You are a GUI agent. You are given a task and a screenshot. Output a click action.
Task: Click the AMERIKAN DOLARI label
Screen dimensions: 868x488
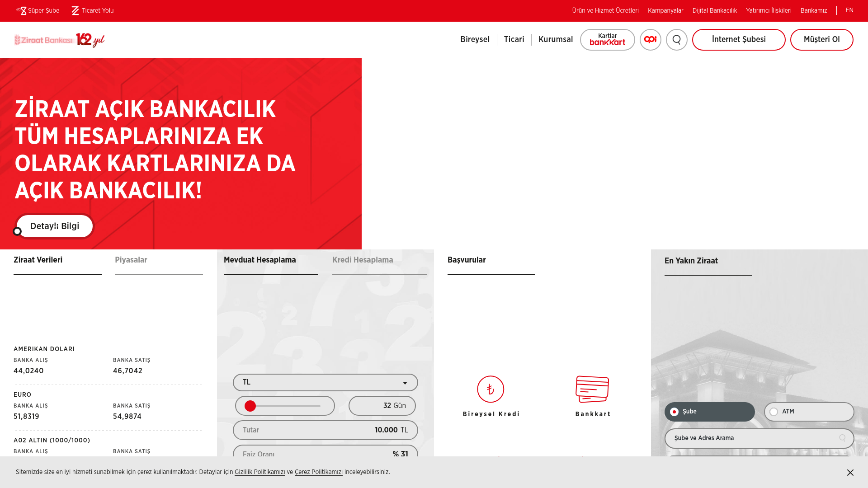(44, 349)
